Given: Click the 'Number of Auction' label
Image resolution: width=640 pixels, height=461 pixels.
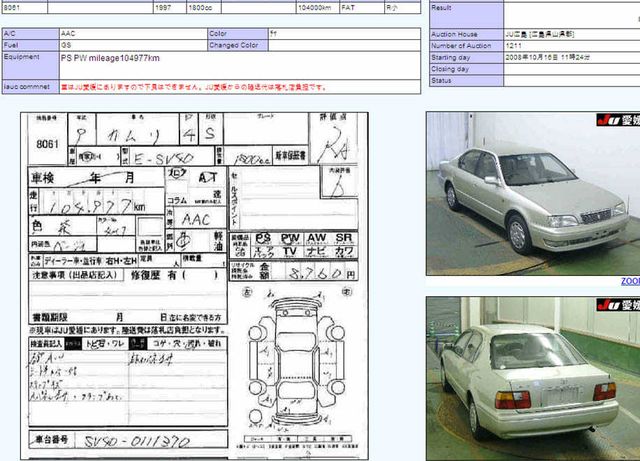Looking at the screenshot, I should 461,46.
